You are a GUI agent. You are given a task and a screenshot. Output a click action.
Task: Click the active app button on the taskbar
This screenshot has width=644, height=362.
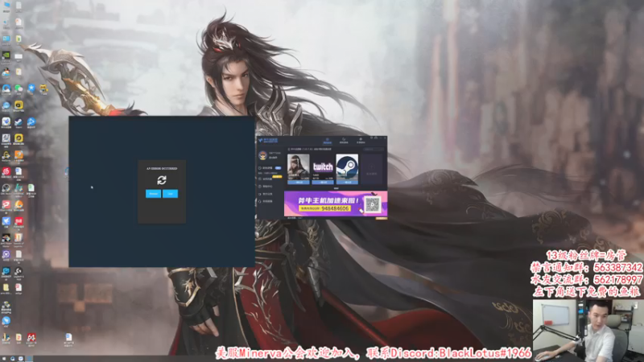tap(30, 358)
